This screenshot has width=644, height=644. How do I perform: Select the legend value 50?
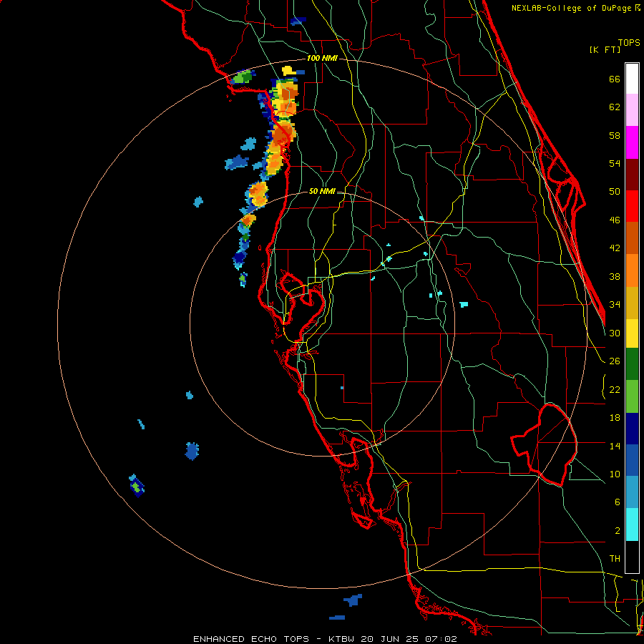[x=615, y=192]
